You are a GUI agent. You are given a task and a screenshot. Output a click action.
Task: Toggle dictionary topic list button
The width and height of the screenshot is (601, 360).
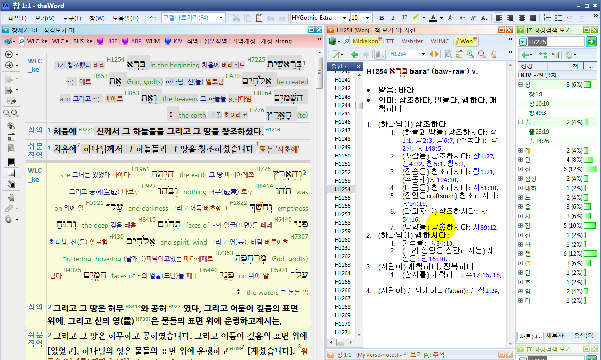(x=380, y=54)
